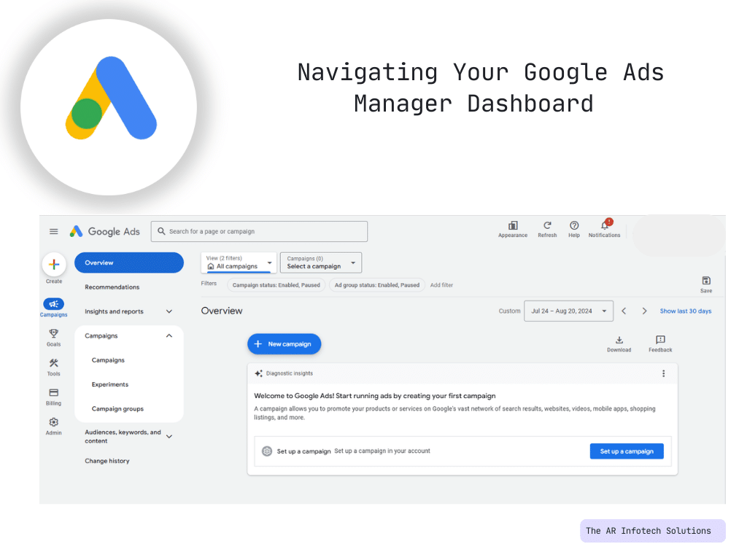Open the Campaigns sub-item

tap(108, 360)
